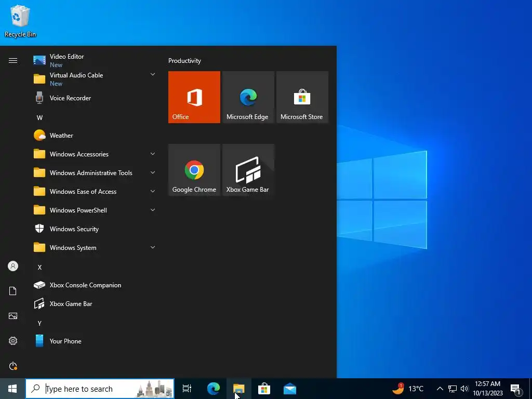This screenshot has width=532, height=399.
Task: Open Pictures from Start sidebar
Action: click(13, 316)
